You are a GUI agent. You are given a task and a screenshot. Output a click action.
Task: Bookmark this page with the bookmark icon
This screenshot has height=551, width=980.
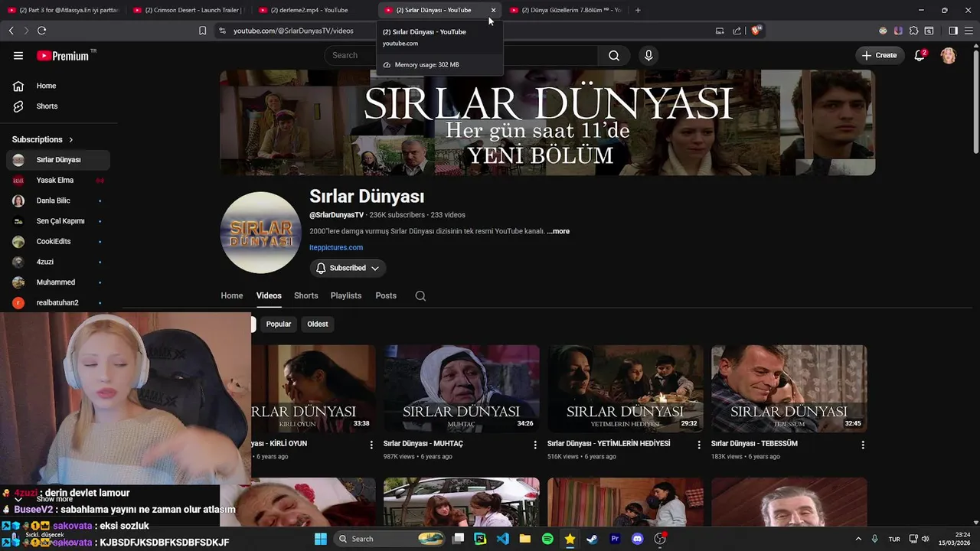pos(202,31)
